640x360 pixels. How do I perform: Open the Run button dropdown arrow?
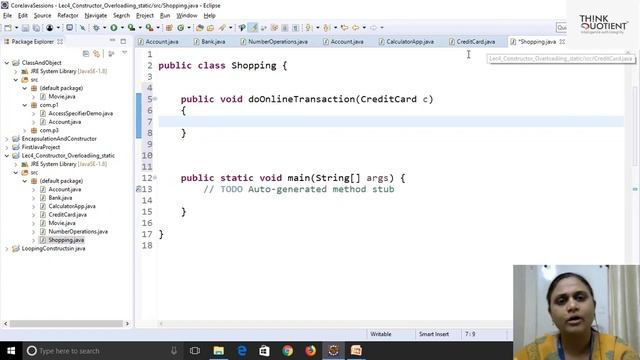(122, 28)
